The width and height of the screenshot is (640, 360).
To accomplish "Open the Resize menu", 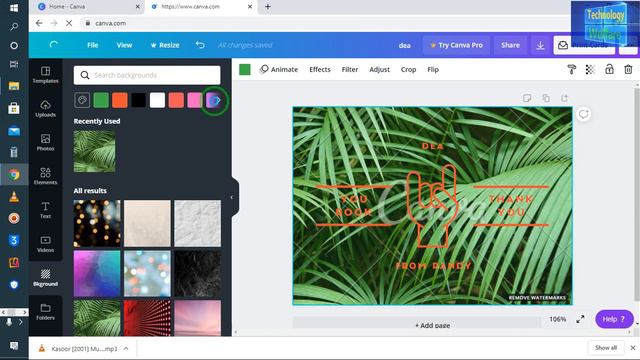I will pos(165,45).
